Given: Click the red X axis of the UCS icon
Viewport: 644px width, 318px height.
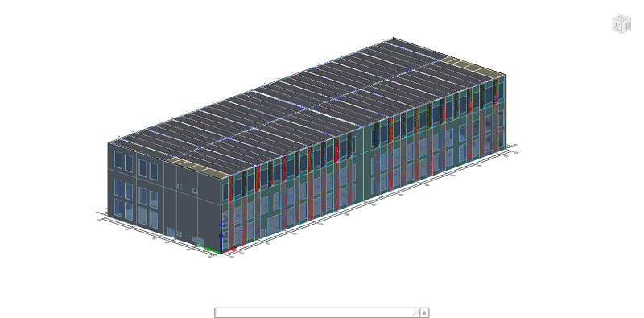Looking at the screenshot, I should pos(229,250).
